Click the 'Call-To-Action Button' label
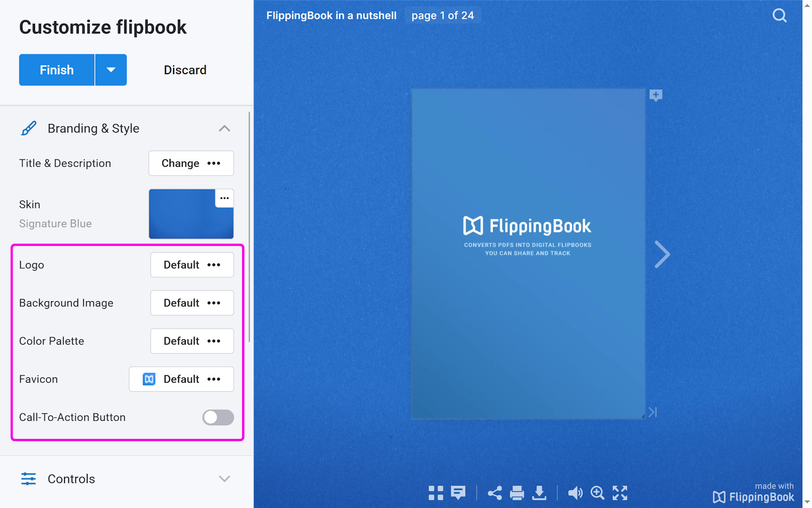Image resolution: width=812 pixels, height=508 pixels. [x=72, y=418]
